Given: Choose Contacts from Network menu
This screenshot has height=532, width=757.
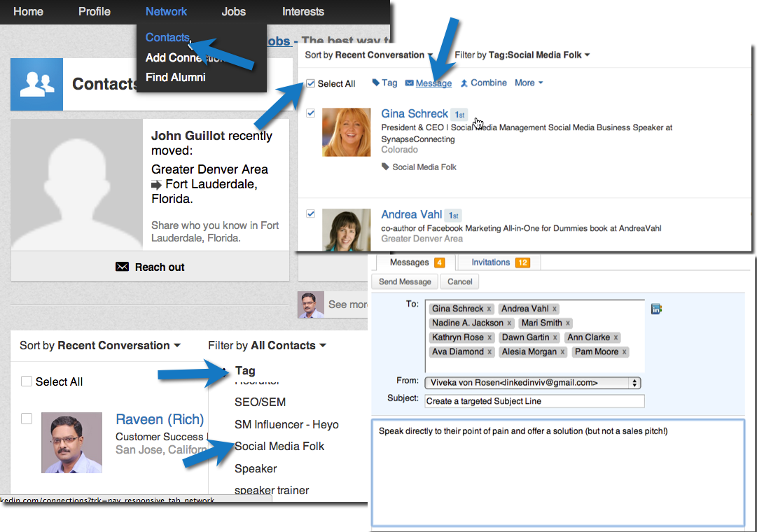Looking at the screenshot, I should [x=167, y=38].
